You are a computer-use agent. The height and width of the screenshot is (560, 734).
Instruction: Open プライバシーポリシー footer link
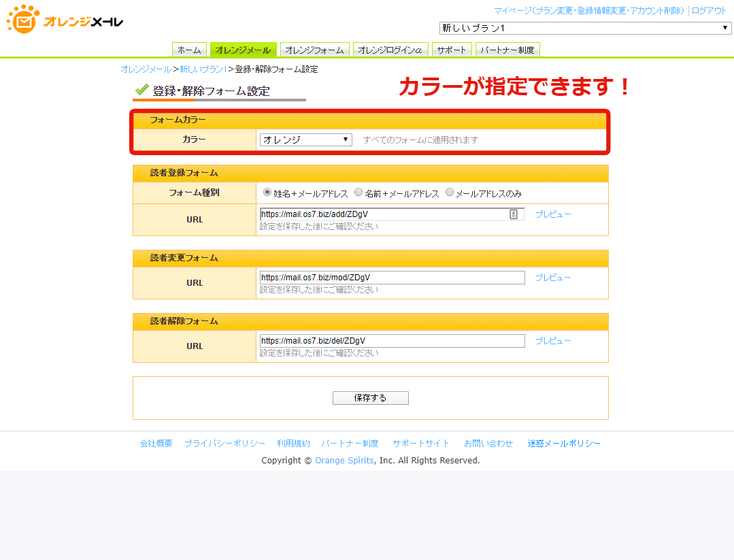[224, 443]
